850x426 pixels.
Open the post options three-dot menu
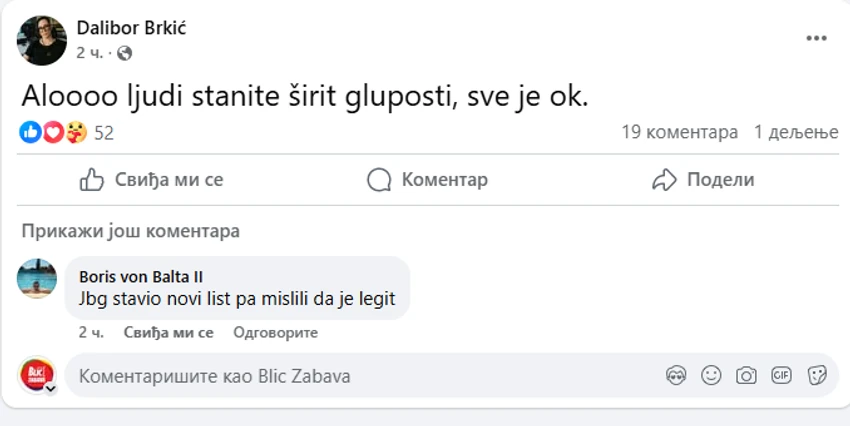coord(818,38)
